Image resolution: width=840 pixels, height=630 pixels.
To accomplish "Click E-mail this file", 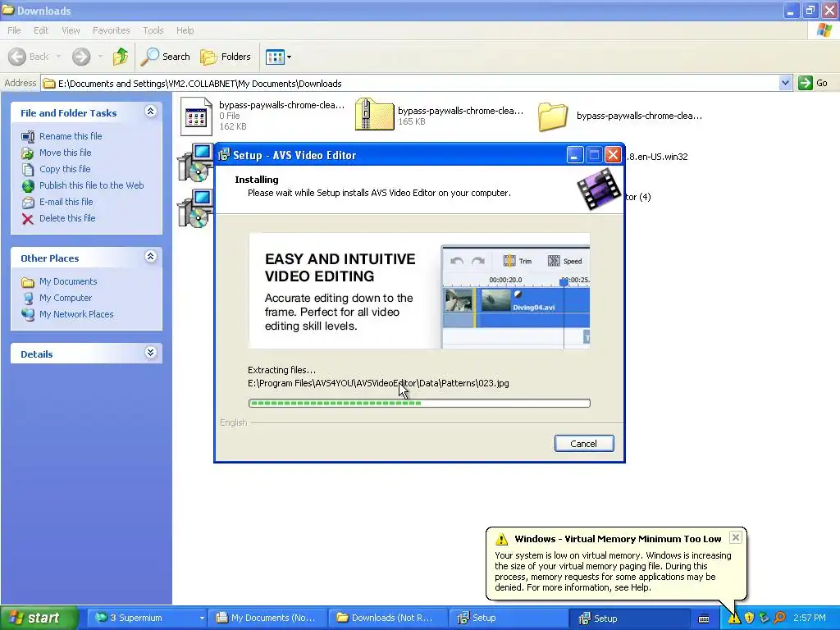I will point(66,202).
